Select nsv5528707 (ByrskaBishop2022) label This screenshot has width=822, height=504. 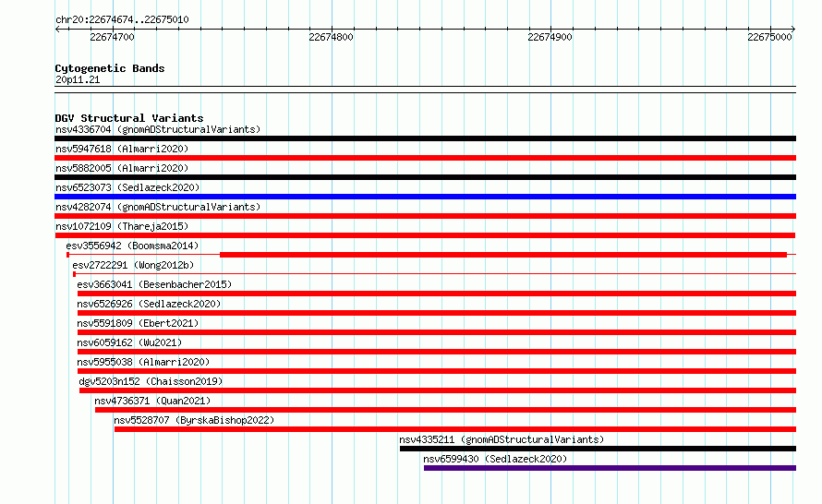pyautogui.click(x=194, y=420)
